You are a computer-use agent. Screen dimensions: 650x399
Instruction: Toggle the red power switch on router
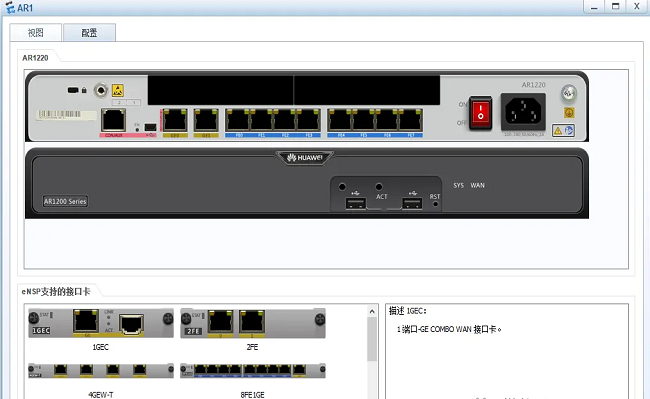point(480,113)
